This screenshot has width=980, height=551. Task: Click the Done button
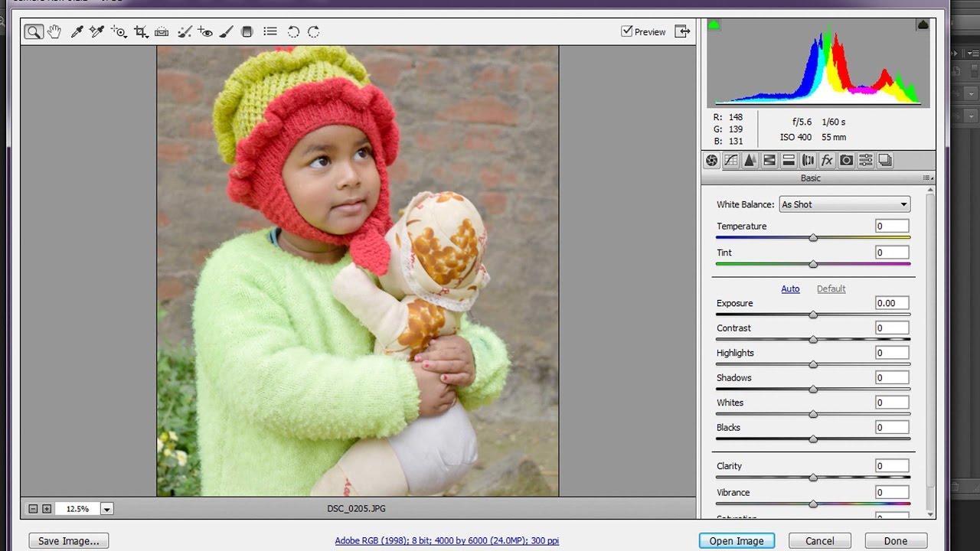coord(896,541)
